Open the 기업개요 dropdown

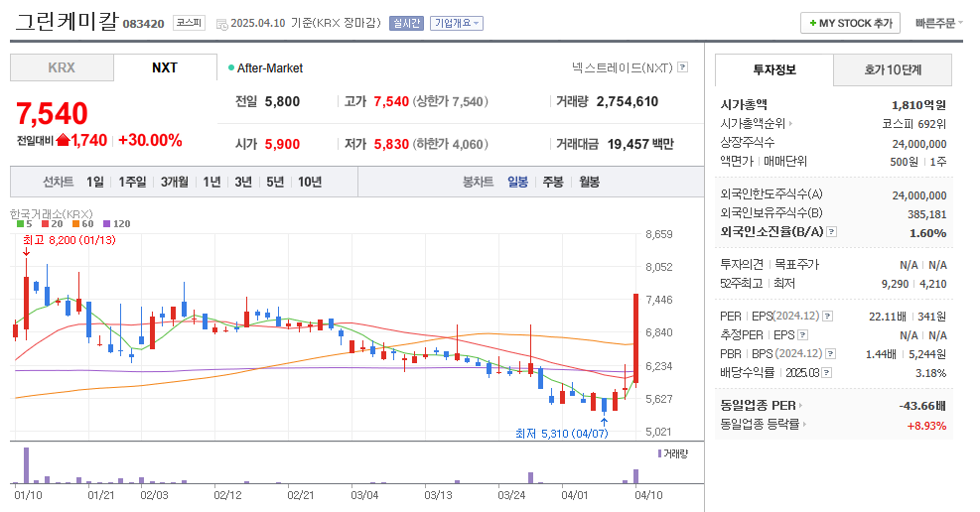[x=457, y=23]
